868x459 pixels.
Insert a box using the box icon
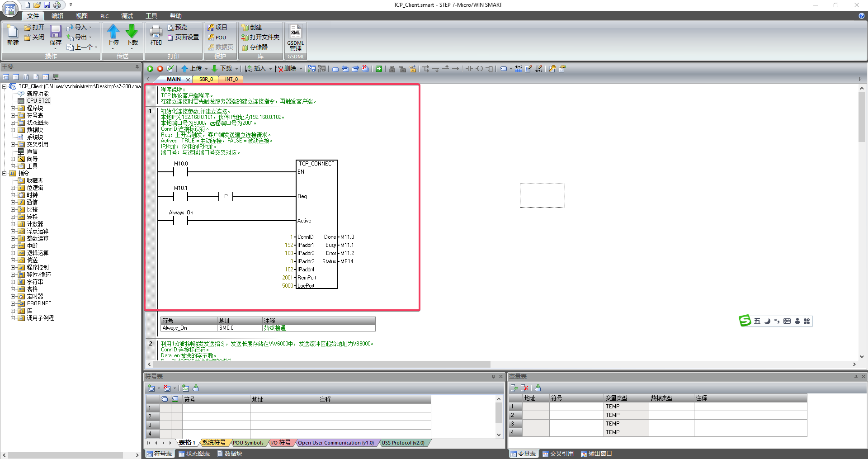(x=489, y=69)
